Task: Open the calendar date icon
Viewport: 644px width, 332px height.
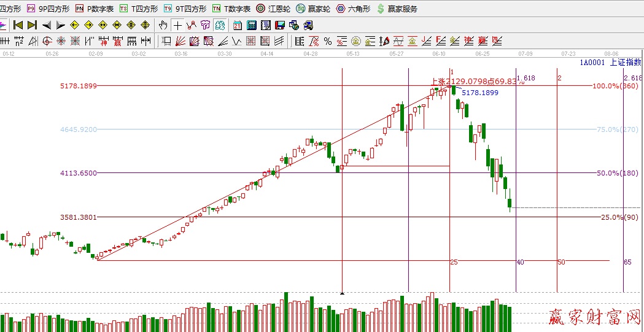Action: click(238, 25)
